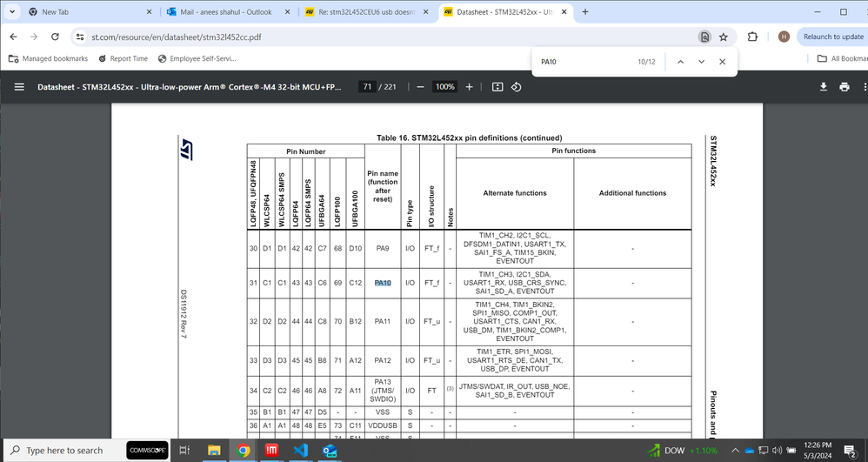
Task: Click the Alternate functions column header
Action: [x=515, y=193]
